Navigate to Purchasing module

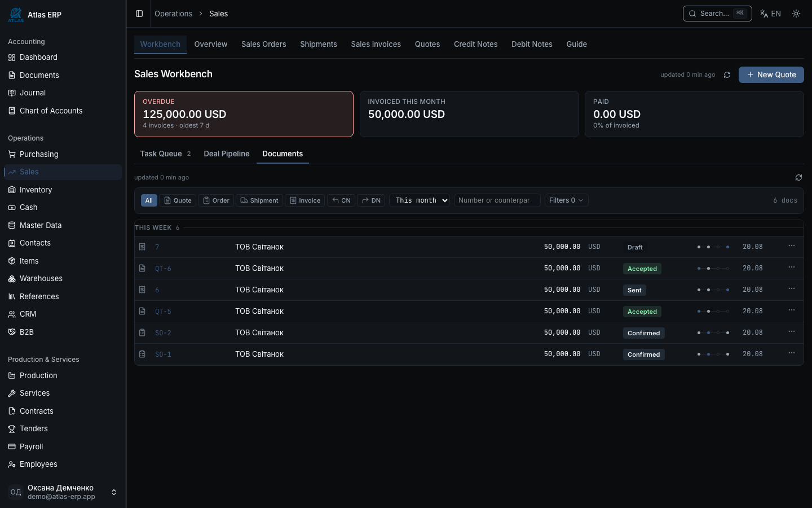tap(63, 154)
